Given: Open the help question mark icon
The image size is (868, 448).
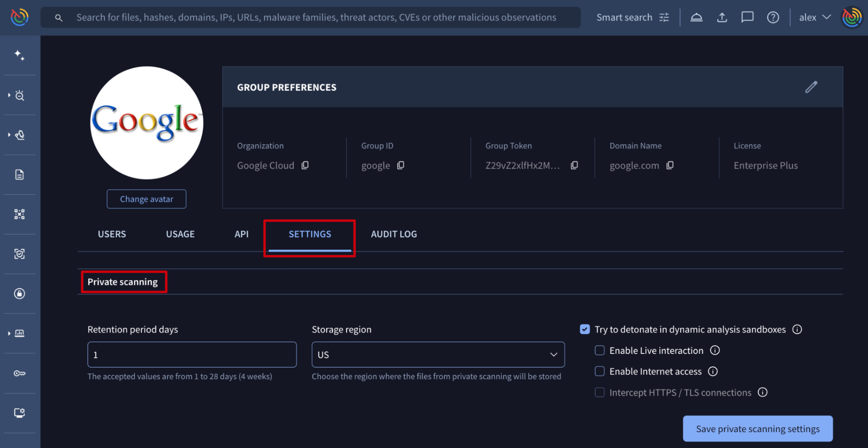Looking at the screenshot, I should [x=773, y=17].
